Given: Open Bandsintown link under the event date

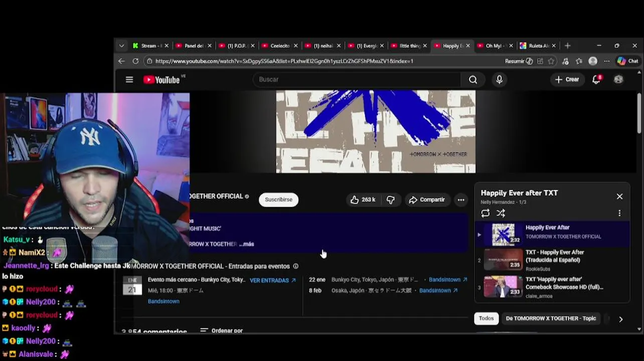Looking at the screenshot, I should pyautogui.click(x=164, y=301).
